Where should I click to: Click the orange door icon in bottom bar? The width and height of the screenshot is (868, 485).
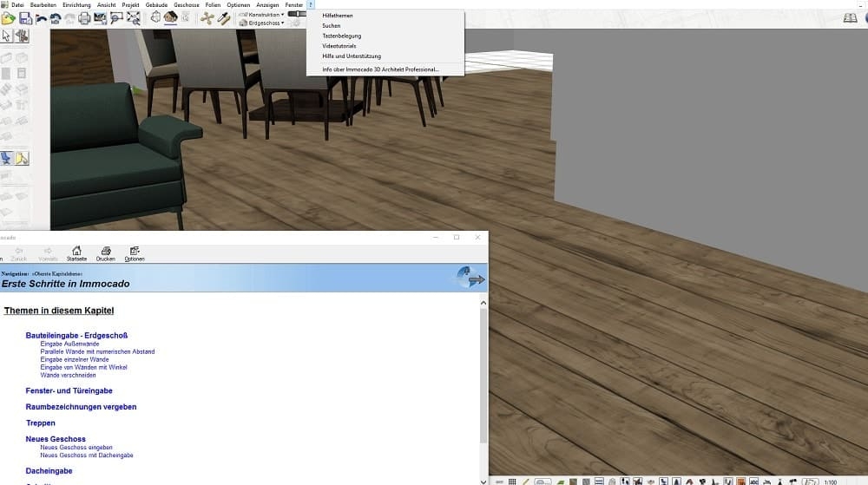pos(740,482)
